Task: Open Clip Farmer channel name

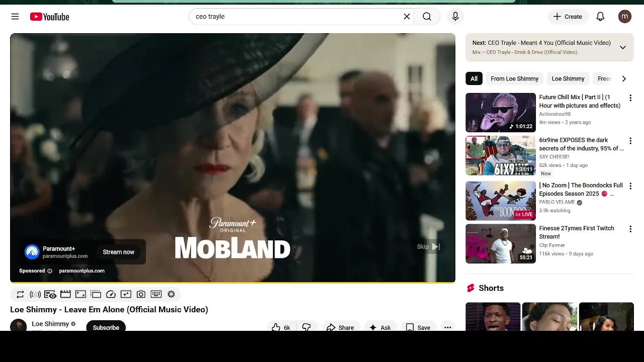Action: pyautogui.click(x=552, y=245)
